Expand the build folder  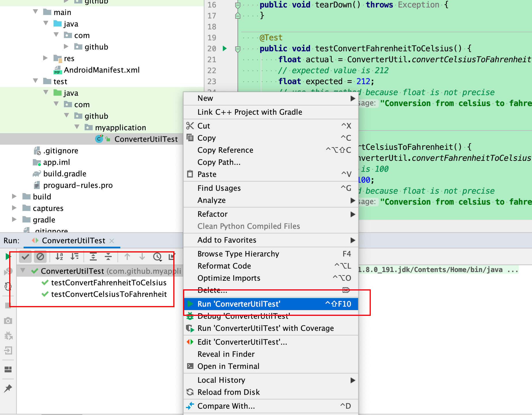[x=14, y=196]
